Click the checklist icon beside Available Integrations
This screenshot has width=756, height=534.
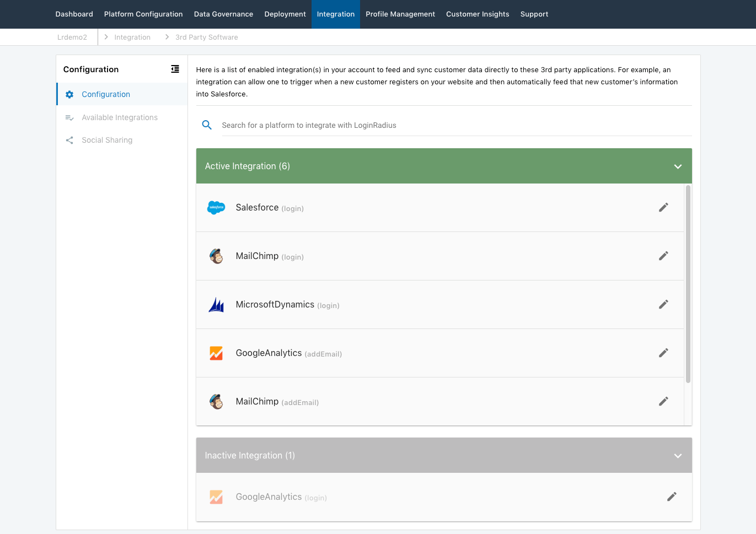click(69, 117)
